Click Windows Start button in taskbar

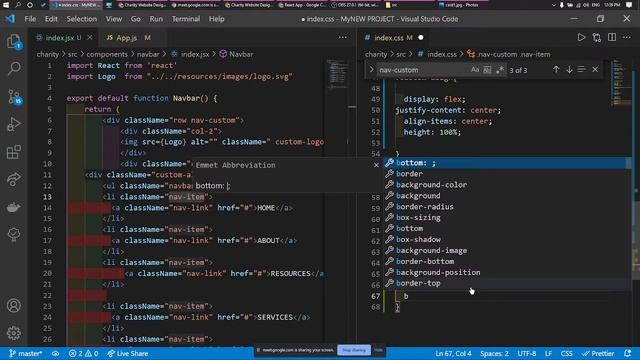(6, 5)
